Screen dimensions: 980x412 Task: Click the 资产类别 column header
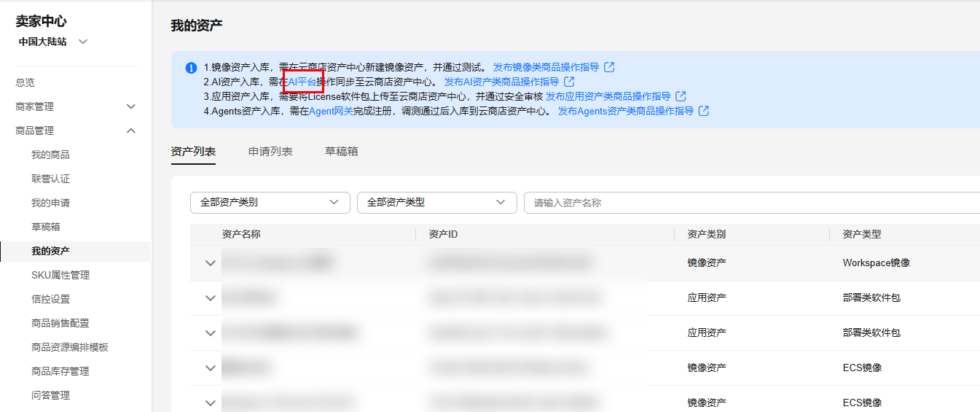[x=707, y=234]
